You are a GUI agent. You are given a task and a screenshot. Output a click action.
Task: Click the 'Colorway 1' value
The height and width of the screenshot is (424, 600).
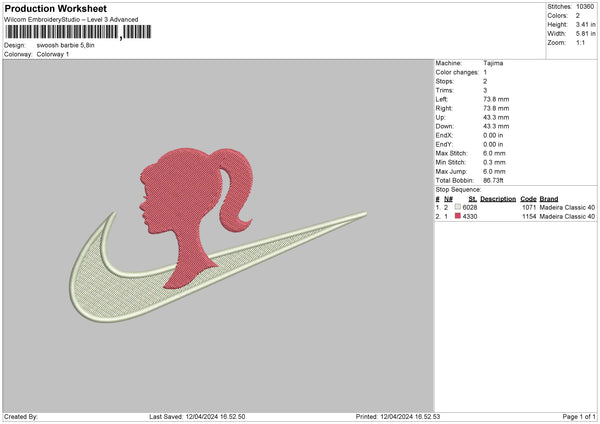click(53, 54)
